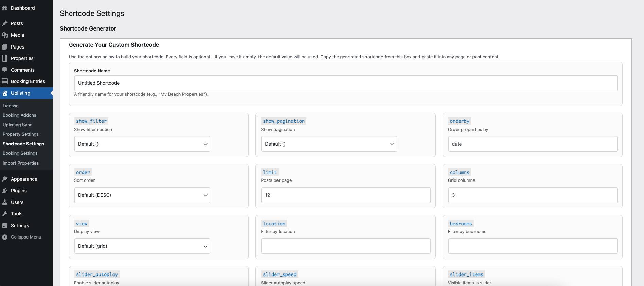Open the Sort order dropdown
The image size is (644, 286).
pyautogui.click(x=142, y=195)
